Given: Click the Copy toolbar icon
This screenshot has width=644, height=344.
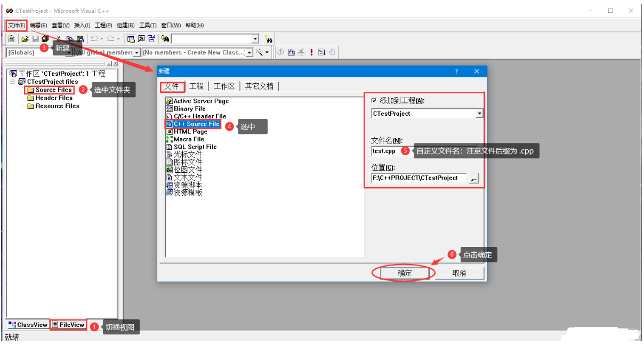Looking at the screenshot, I should 70,38.
